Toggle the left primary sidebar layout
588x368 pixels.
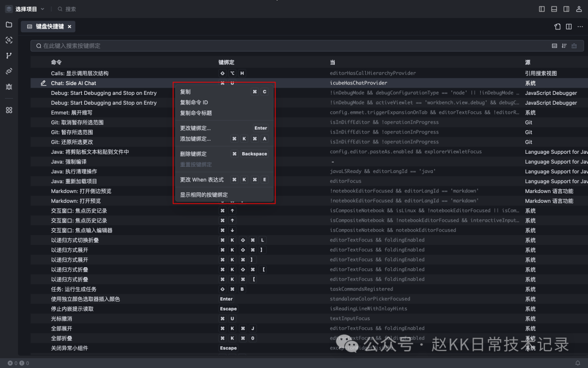[x=542, y=9]
